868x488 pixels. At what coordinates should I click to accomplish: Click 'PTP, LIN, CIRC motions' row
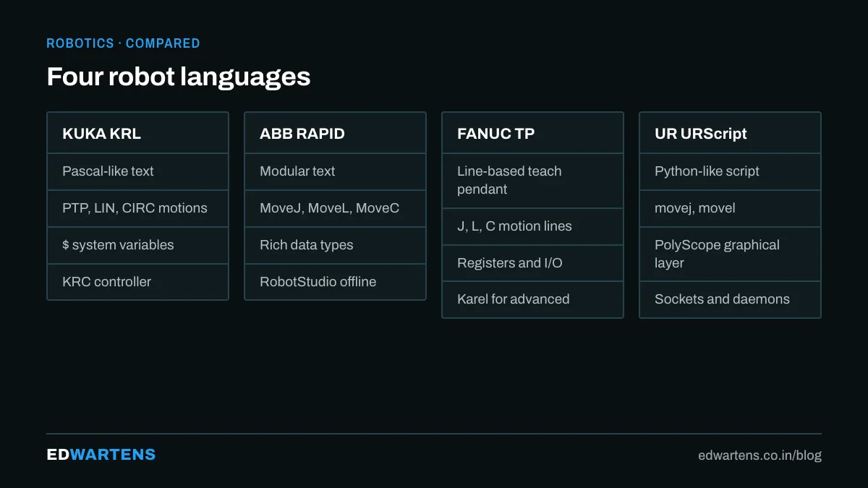point(137,209)
